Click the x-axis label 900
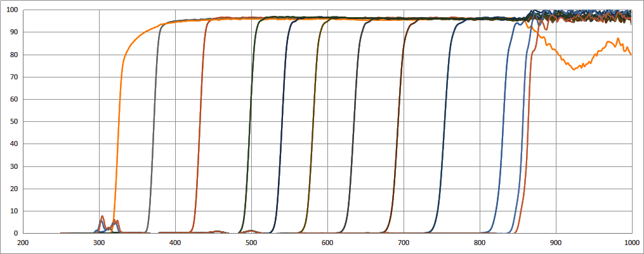644x254 pixels. click(x=556, y=243)
